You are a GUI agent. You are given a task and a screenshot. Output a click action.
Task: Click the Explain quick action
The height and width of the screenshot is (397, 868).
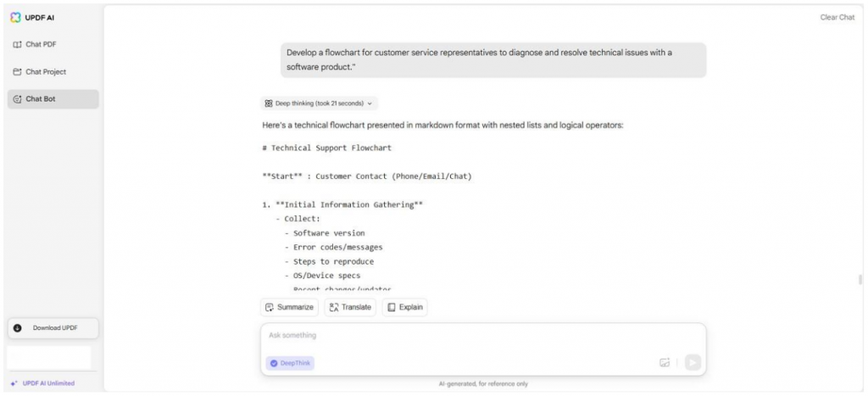click(404, 307)
